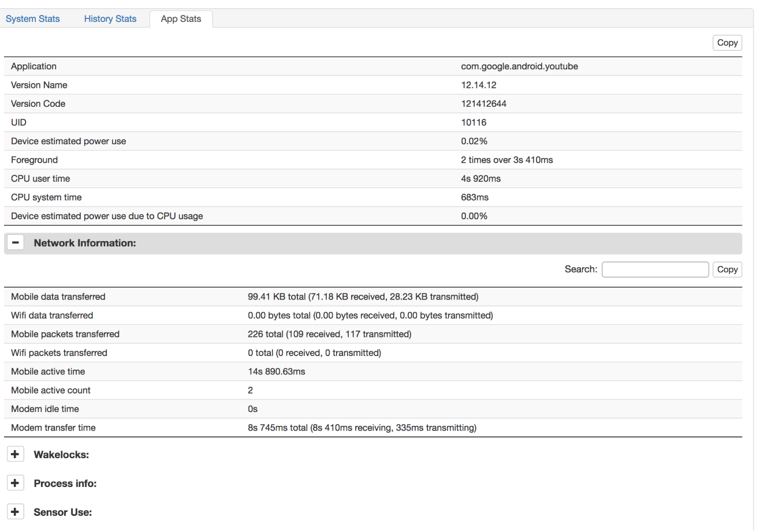This screenshot has width=775, height=532.
Task: Select the Version Code value 121412644
Action: point(483,104)
